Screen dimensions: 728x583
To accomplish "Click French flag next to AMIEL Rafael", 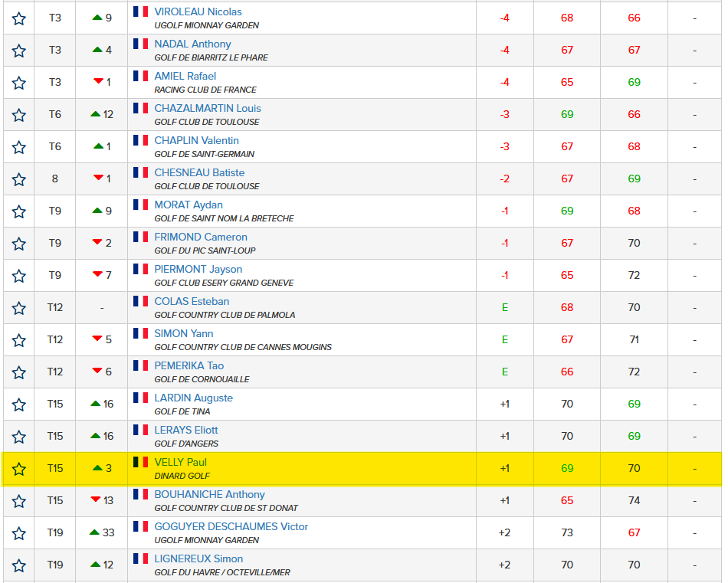I will click(x=141, y=76).
